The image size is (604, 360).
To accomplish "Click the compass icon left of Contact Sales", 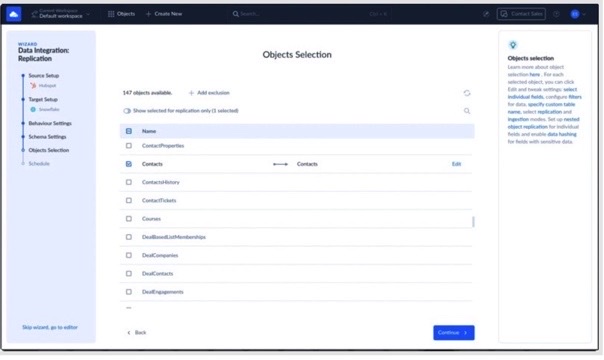I will click(x=486, y=14).
